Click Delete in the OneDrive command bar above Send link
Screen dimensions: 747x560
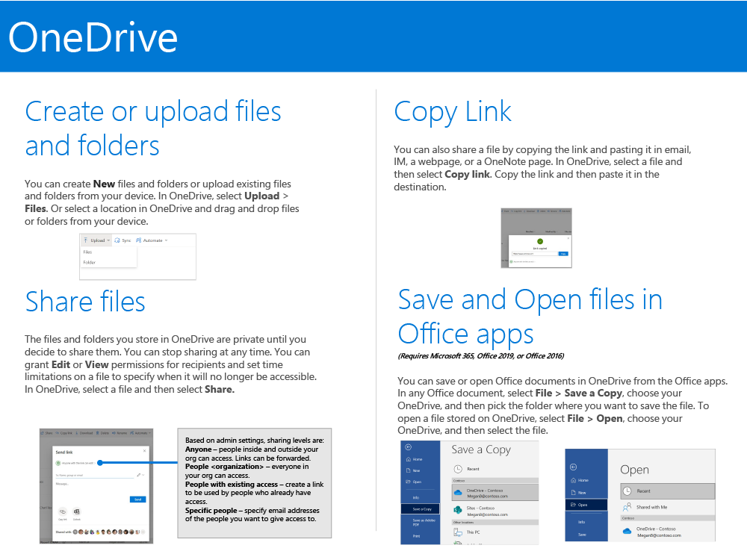tap(102, 433)
